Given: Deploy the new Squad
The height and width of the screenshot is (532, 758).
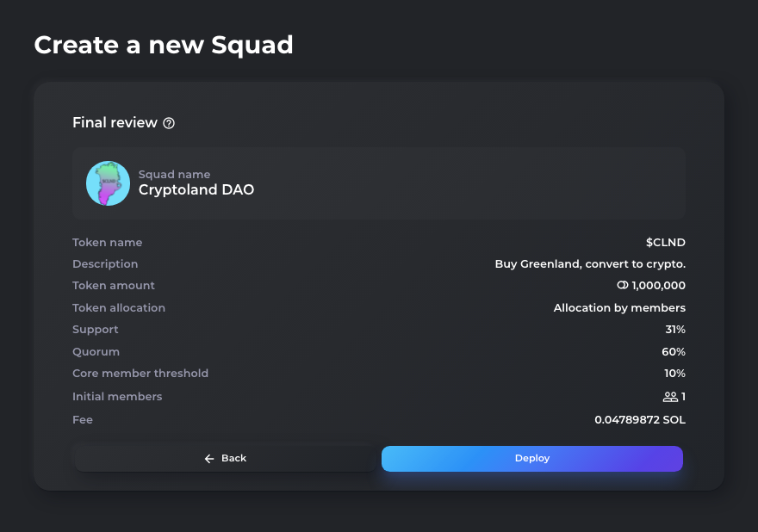Looking at the screenshot, I should click(x=532, y=459).
